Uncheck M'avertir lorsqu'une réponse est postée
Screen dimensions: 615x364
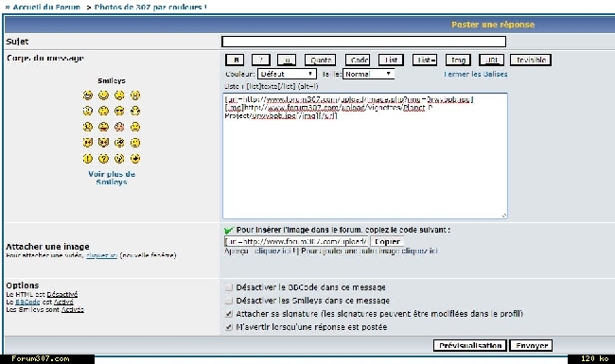pyautogui.click(x=229, y=327)
